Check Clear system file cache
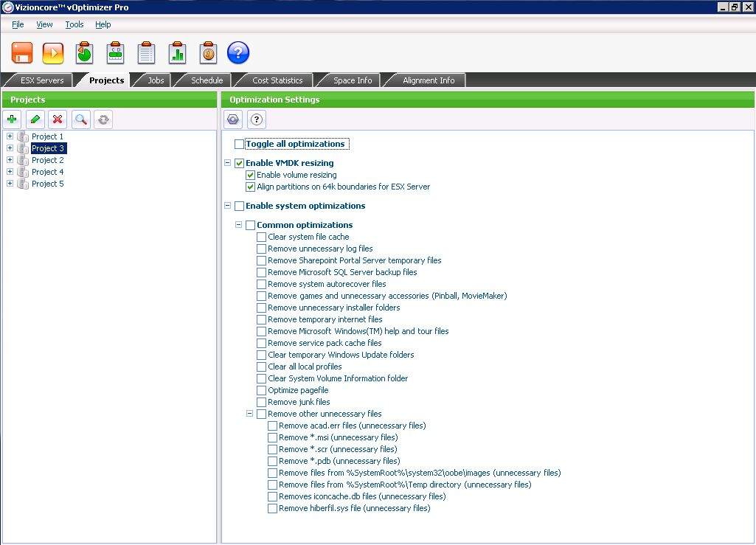 261,237
